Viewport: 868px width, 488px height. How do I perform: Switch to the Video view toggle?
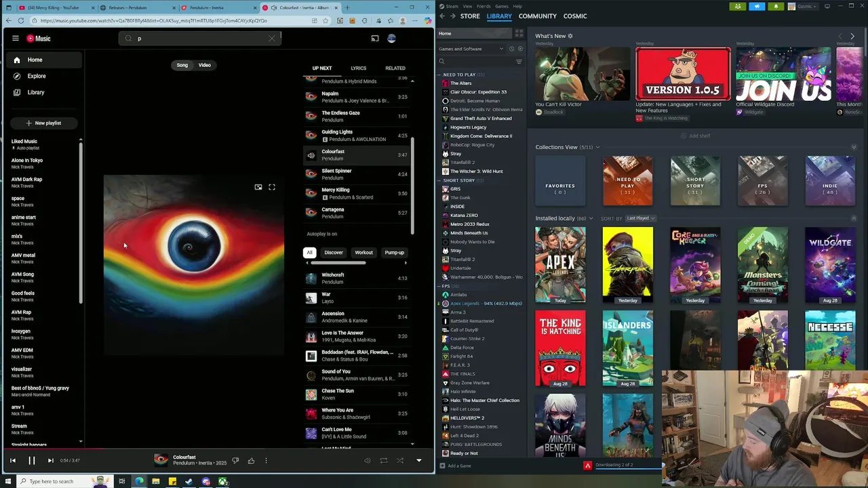pos(205,65)
